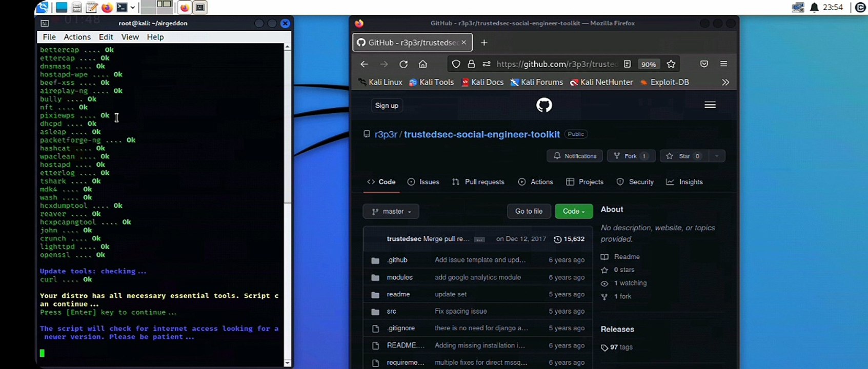
Task: Switch to the terminal taskbar window button
Action: [x=200, y=7]
